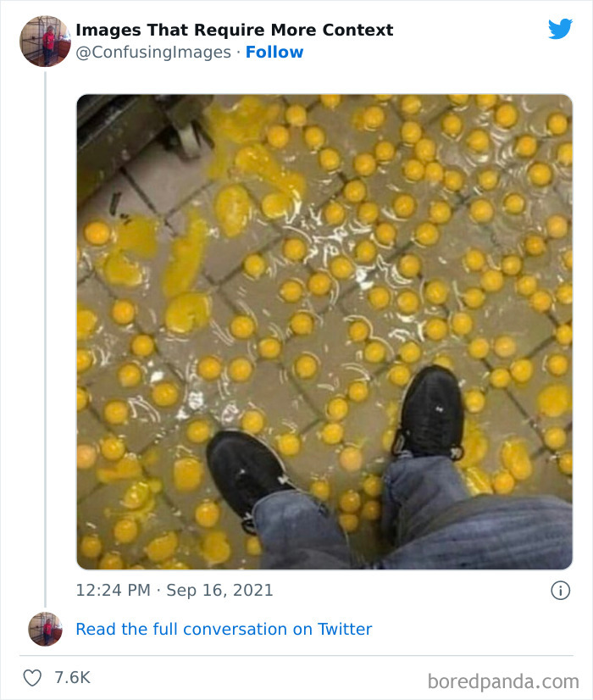Click the 7.6K like count
Screen dimensions: 593x700
(72, 678)
